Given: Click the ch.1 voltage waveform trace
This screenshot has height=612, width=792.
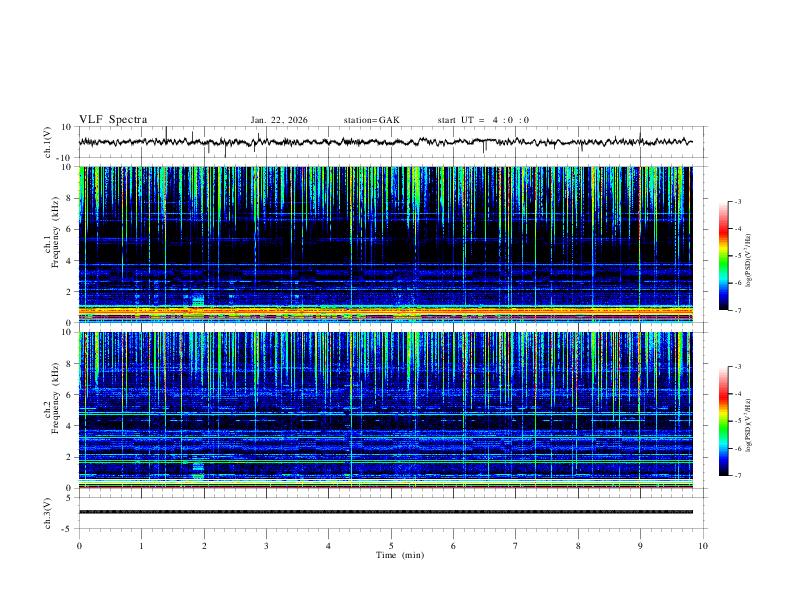Looking at the screenshot, I should click(385, 142).
